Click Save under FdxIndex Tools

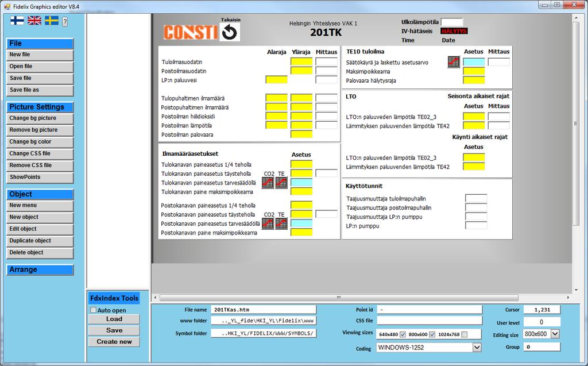pyautogui.click(x=114, y=330)
